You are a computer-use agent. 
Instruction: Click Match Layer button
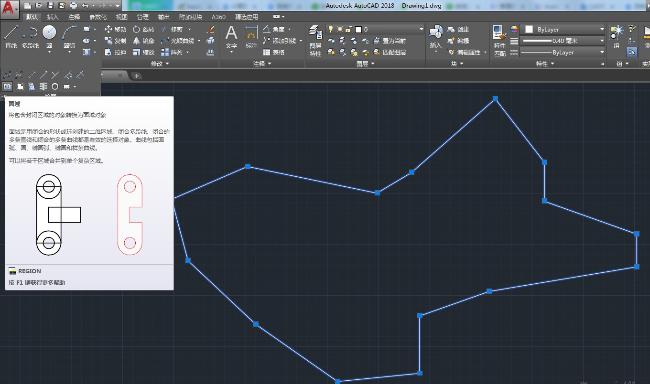click(x=390, y=52)
